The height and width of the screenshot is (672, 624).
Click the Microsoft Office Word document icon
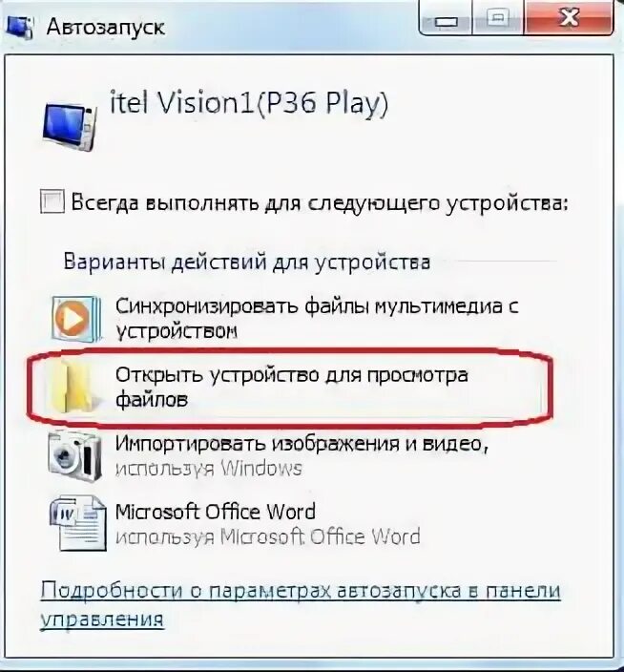click(x=77, y=523)
